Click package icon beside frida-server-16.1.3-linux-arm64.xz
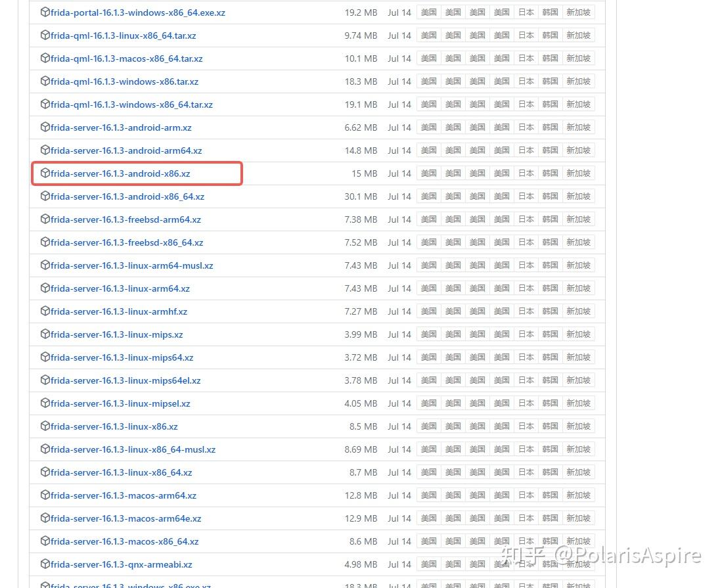 45,288
